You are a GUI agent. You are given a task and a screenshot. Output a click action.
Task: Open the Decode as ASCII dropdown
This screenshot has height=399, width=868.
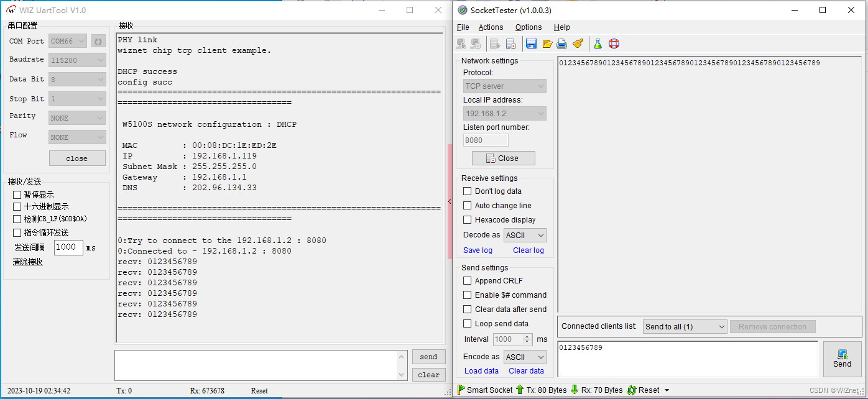tap(525, 236)
